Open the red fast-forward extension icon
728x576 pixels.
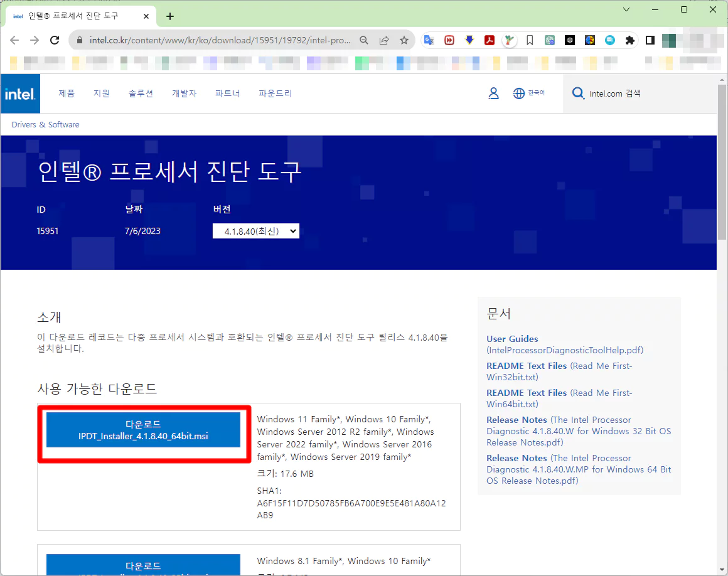[449, 40]
